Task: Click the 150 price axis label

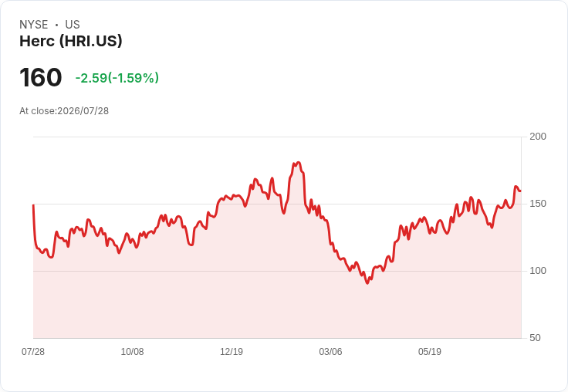Action: tap(538, 204)
